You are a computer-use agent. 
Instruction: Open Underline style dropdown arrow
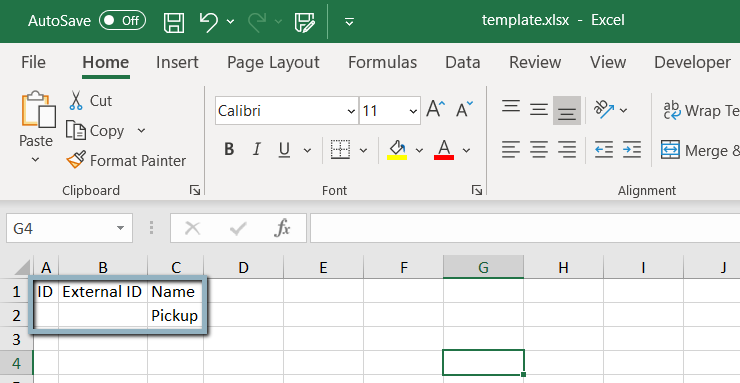pyautogui.click(x=307, y=150)
